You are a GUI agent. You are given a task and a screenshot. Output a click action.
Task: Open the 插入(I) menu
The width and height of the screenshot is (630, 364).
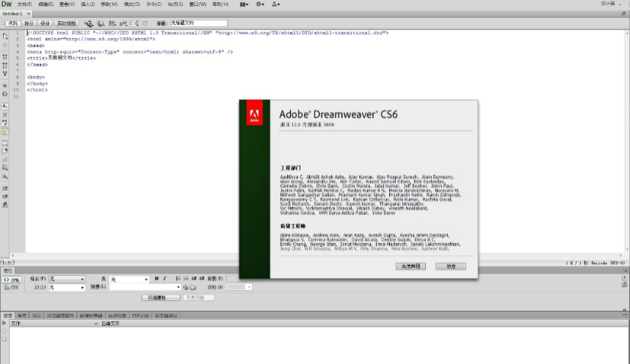point(88,4)
